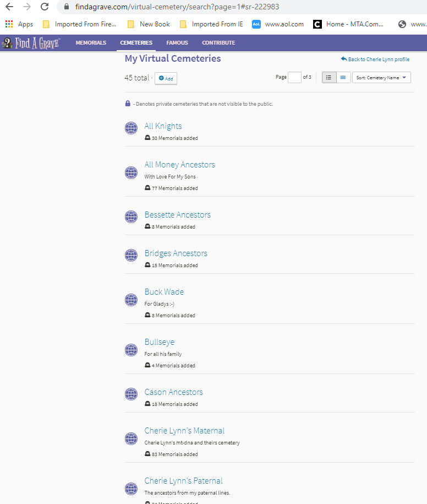Open the Apps grid in bookmarks bar
Screen dimensions: 427x504
(x=19, y=24)
